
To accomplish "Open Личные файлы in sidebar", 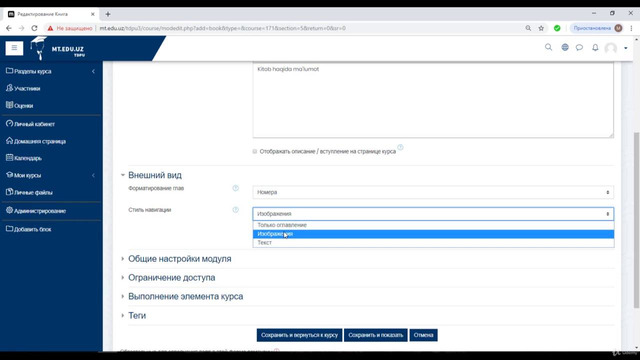I will coord(29,192).
